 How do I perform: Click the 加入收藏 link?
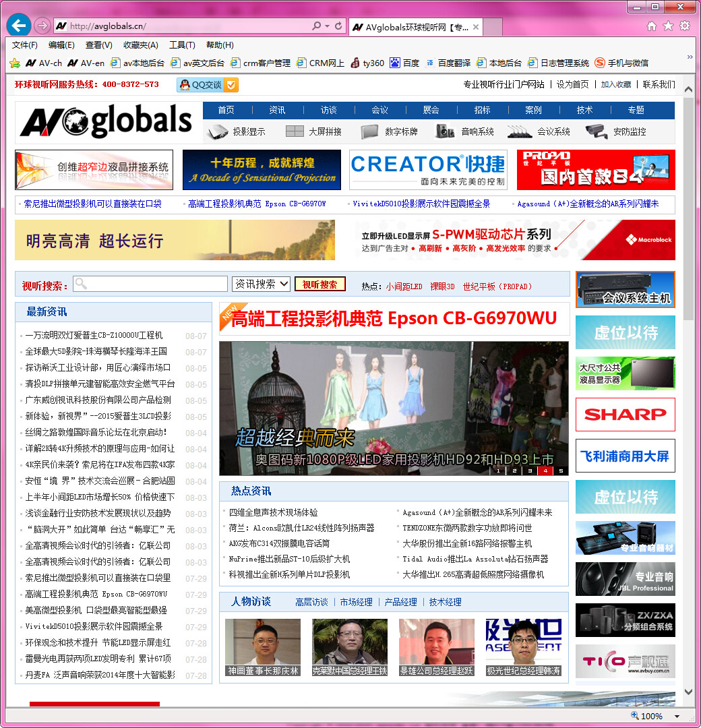coord(615,84)
